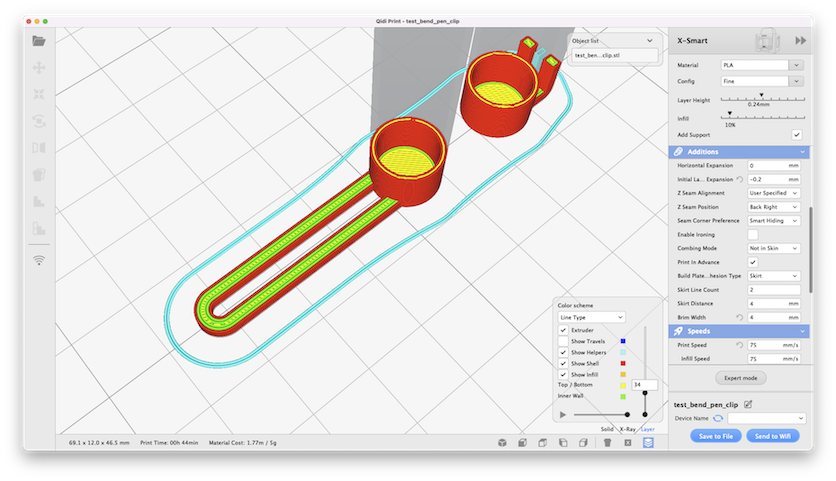Switch to X-Ray view mode
Image resolution: width=836 pixels, height=481 pixels.
pos(628,428)
